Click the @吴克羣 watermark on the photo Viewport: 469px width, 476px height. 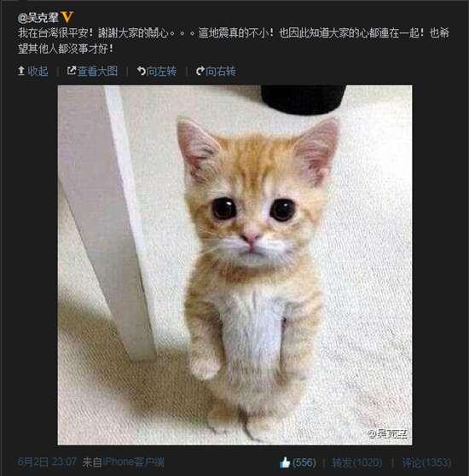coord(387,434)
